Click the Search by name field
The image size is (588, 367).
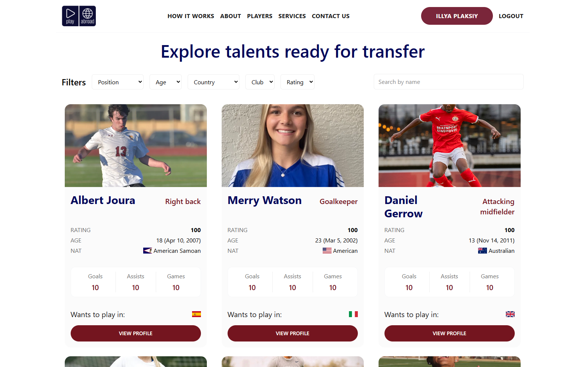[448, 82]
